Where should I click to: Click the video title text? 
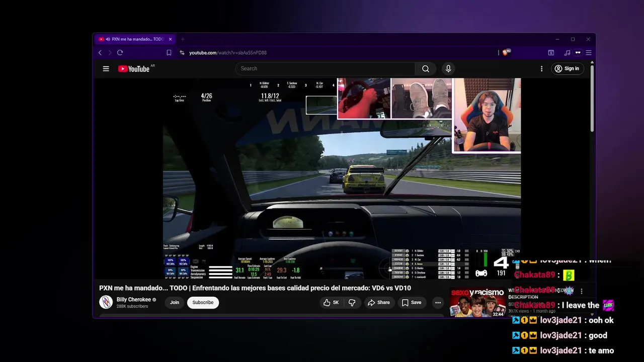[x=255, y=288]
